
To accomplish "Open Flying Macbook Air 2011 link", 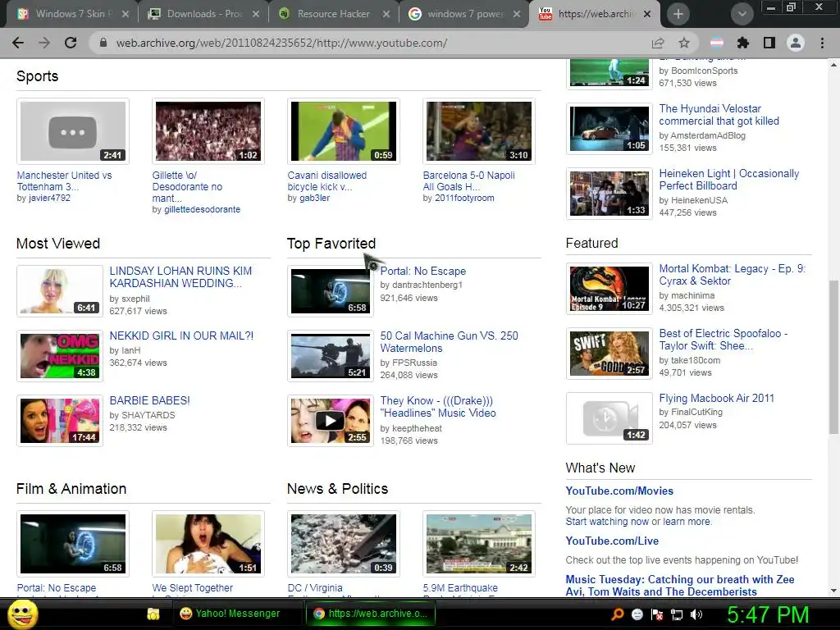I will click(716, 398).
